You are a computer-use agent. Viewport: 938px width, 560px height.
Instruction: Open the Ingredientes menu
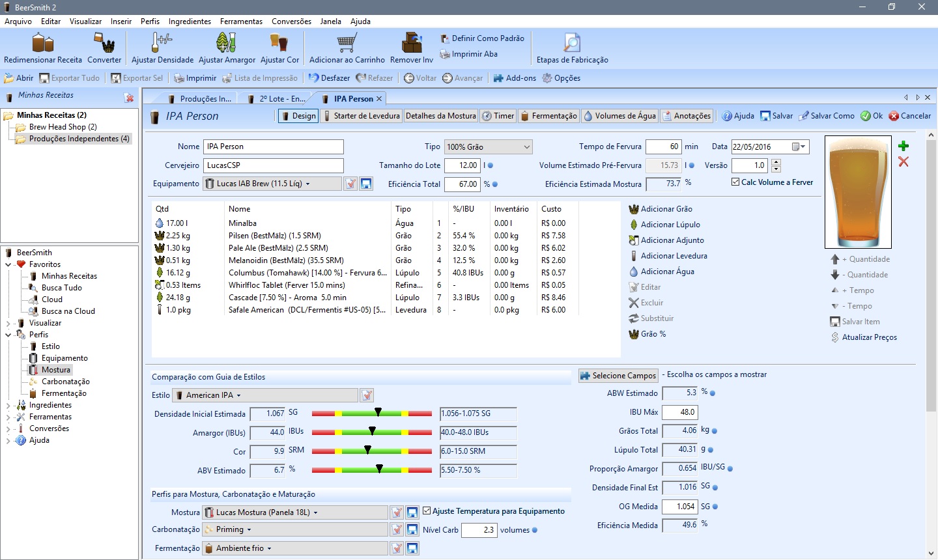pyautogui.click(x=190, y=21)
